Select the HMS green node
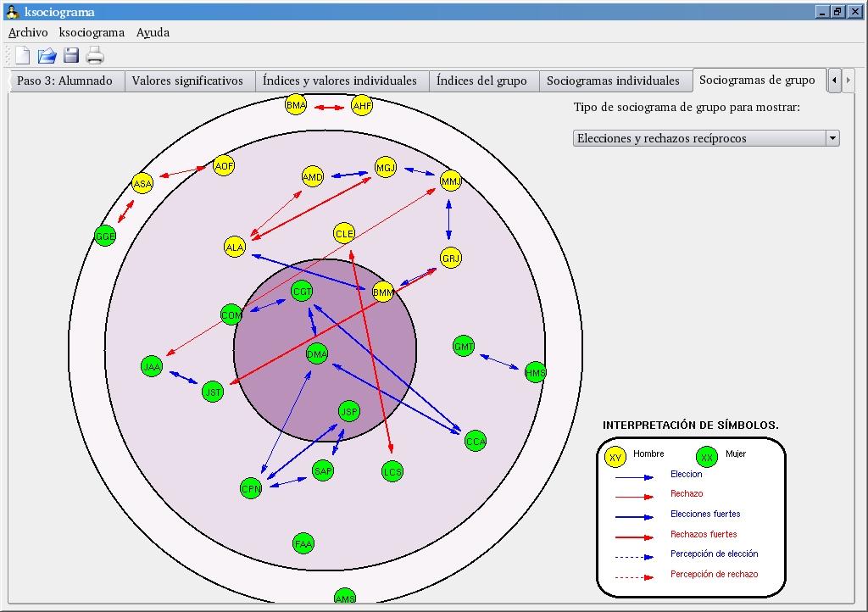 click(x=536, y=372)
